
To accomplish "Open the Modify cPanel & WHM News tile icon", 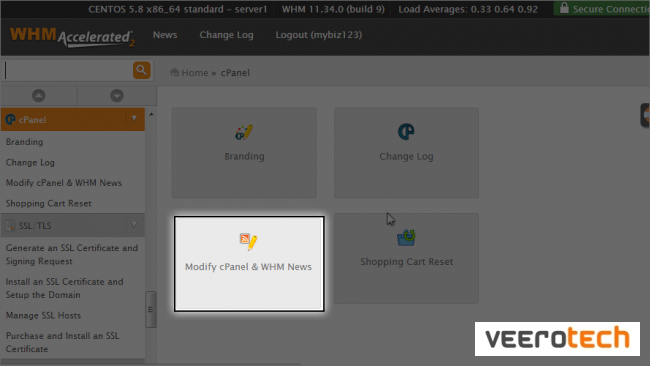I will tap(248, 242).
